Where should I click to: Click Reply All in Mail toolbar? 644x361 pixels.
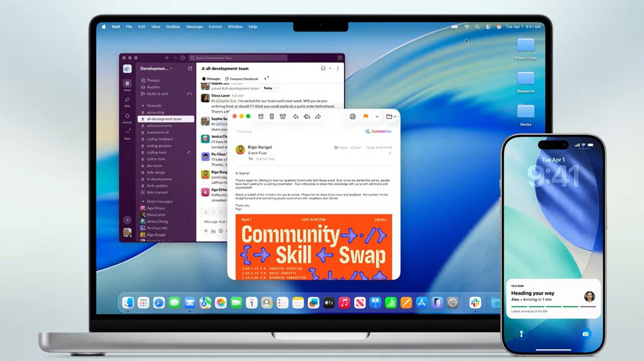(x=307, y=116)
